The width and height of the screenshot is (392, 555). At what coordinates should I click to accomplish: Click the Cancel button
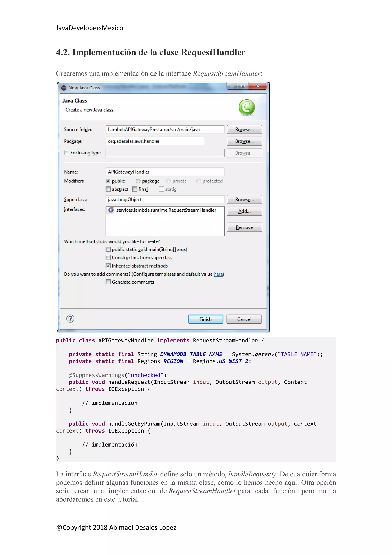coord(244,319)
